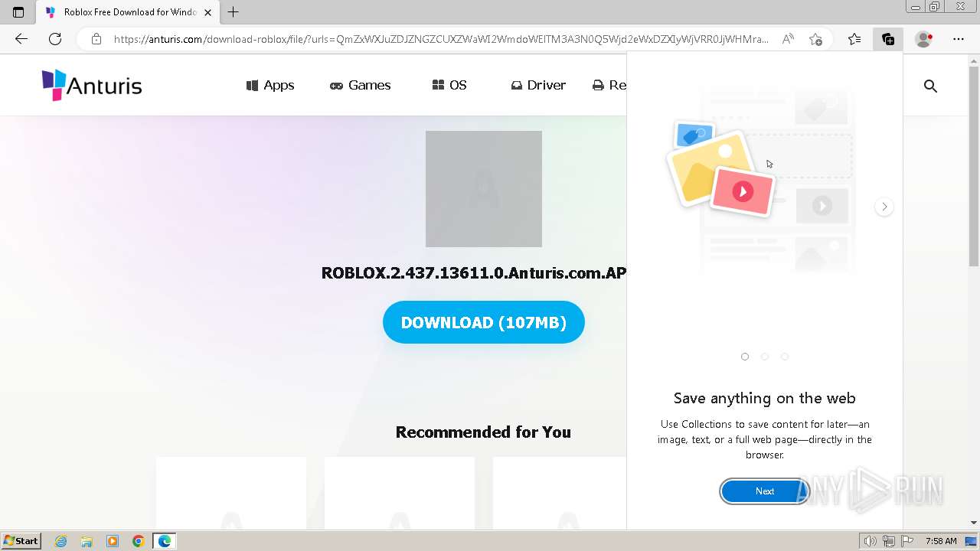Click the address bar URL
980x551 pixels.
441,39
